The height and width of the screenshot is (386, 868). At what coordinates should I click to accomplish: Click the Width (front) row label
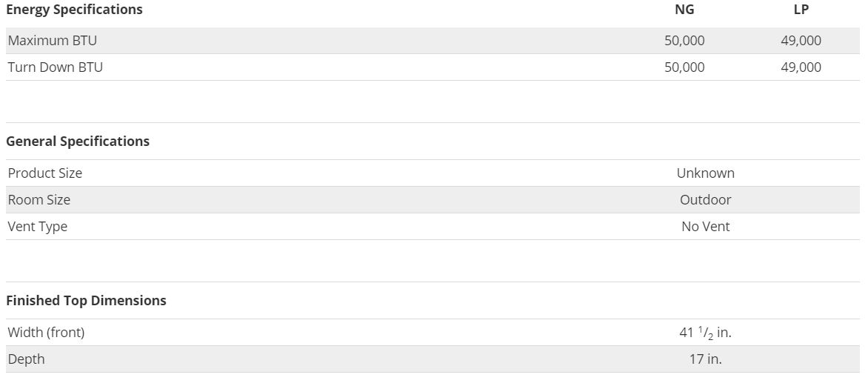click(x=46, y=333)
